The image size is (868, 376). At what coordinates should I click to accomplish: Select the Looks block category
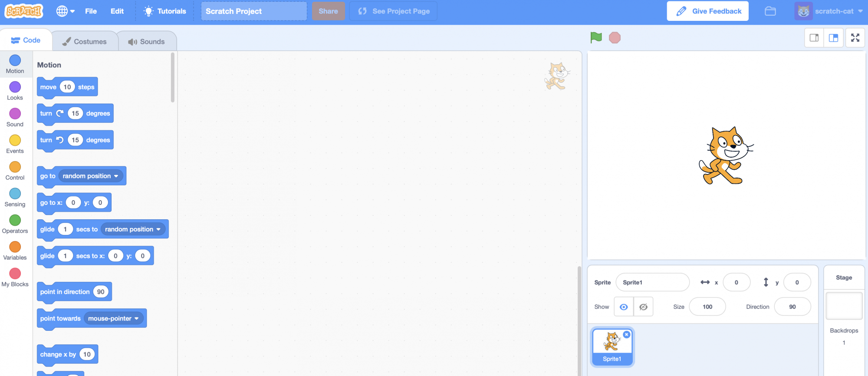(15, 91)
